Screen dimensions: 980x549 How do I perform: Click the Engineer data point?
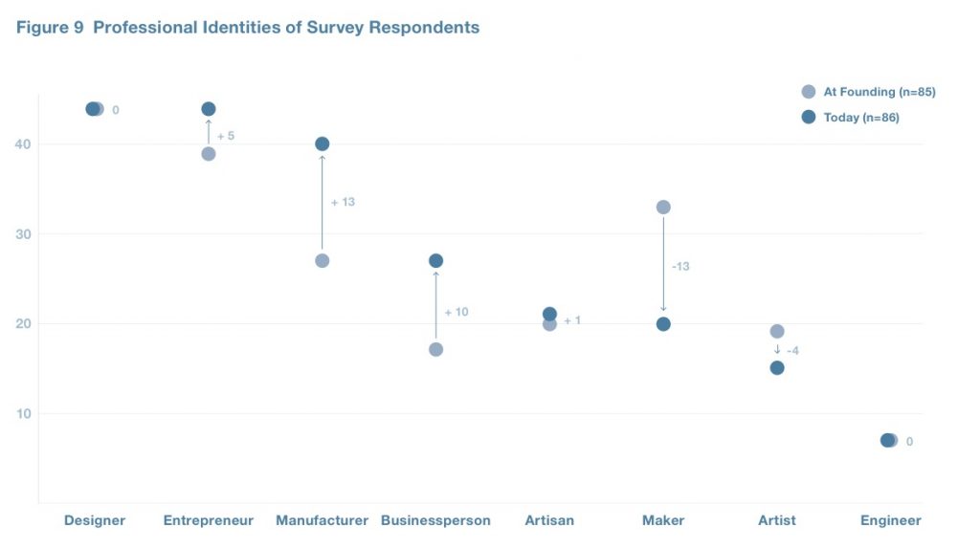888,441
